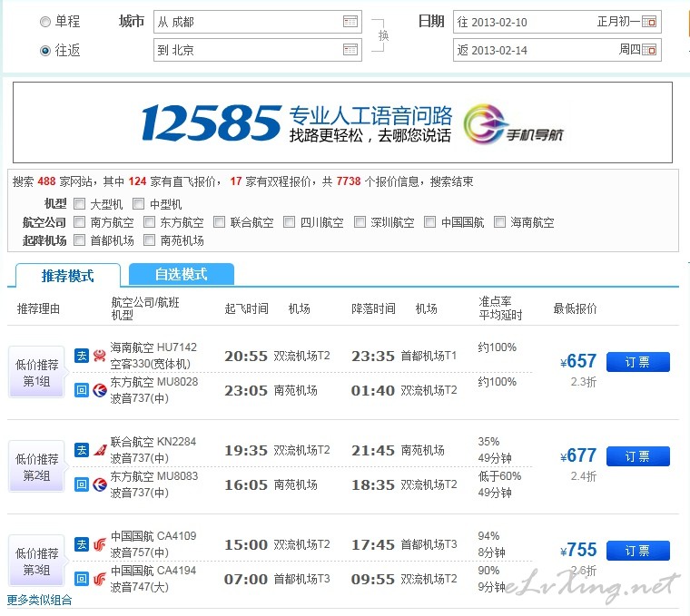The image size is (690, 616).
Task: Click 回 return icon for MU8028
Action: [82, 390]
